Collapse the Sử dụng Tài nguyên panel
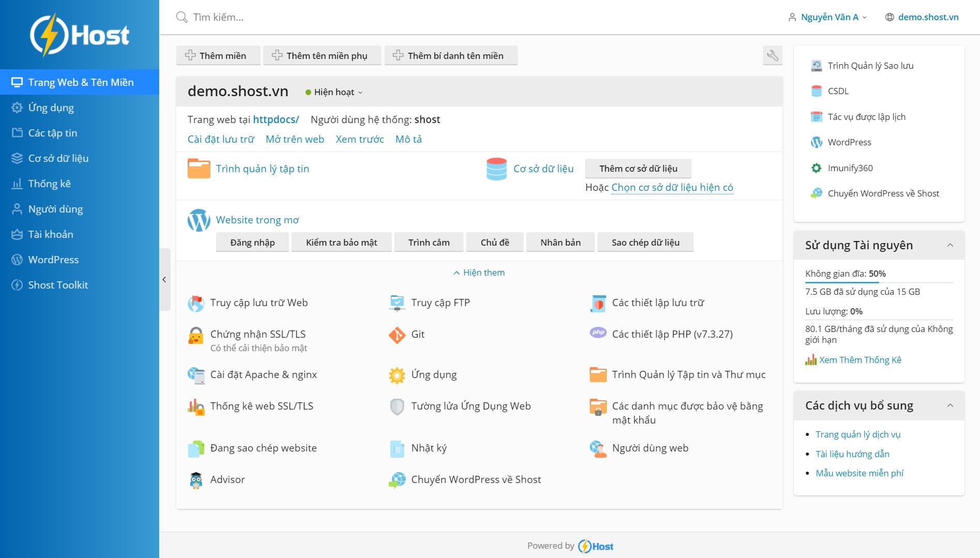Image resolution: width=980 pixels, height=558 pixels. (950, 245)
